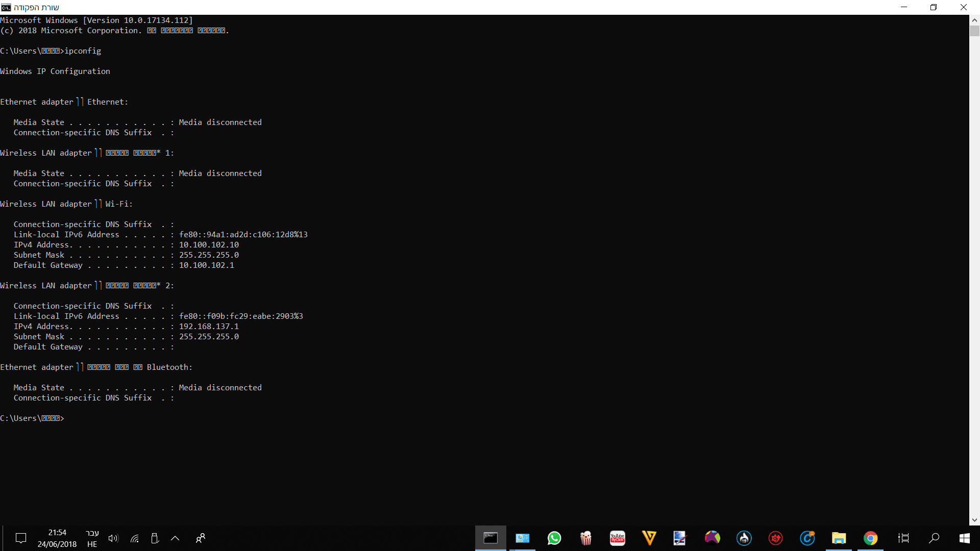Click the 'Wi-Fi:' adapter heading

(x=119, y=204)
